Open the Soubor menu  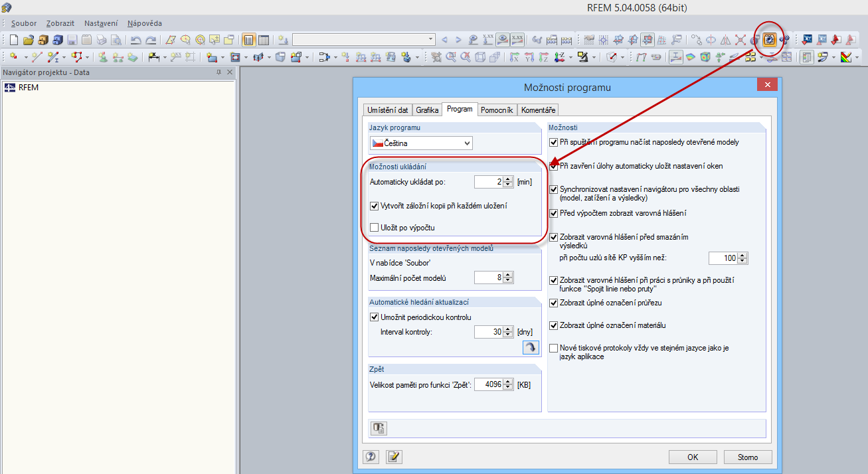[24, 23]
